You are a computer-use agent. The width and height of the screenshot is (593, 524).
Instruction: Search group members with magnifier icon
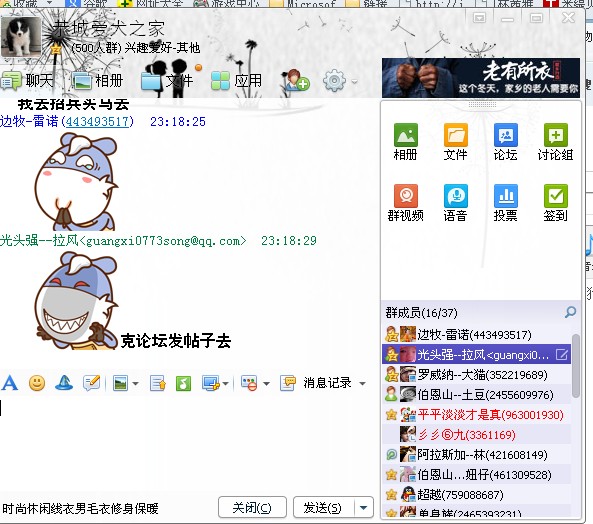(x=570, y=312)
